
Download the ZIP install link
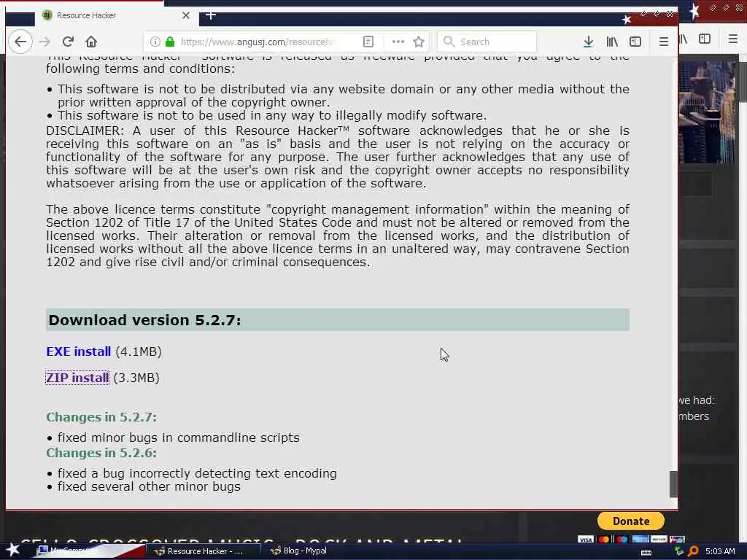click(x=77, y=378)
